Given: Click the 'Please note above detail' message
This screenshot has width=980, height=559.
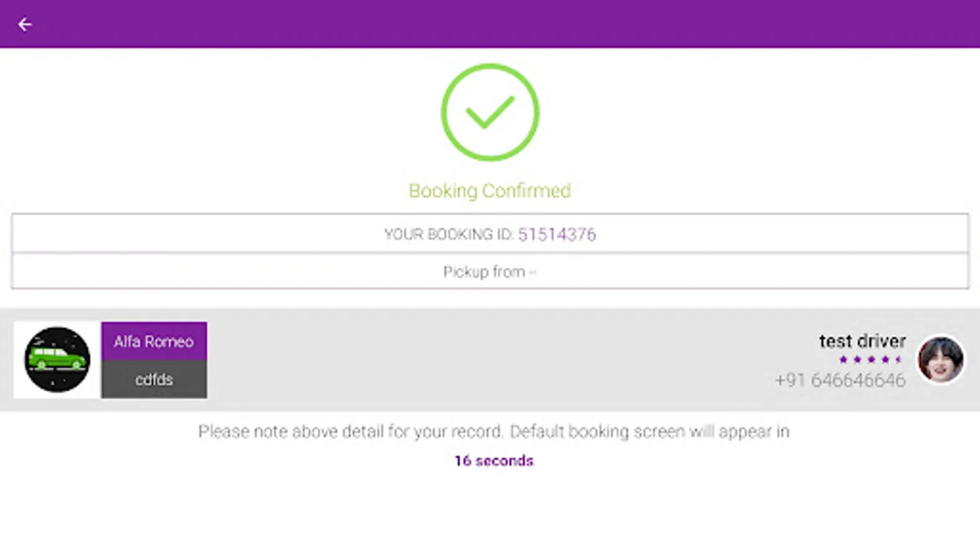Looking at the screenshot, I should pyautogui.click(x=494, y=431).
